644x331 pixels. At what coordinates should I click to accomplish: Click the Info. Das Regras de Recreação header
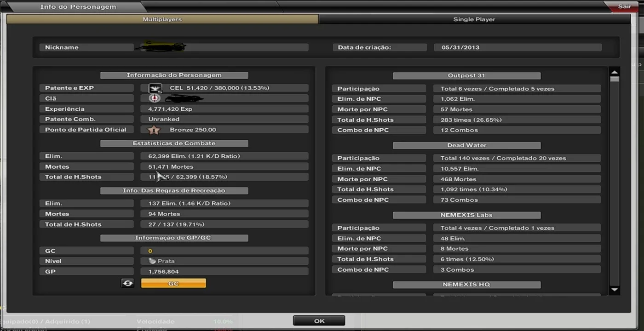pyautogui.click(x=174, y=191)
